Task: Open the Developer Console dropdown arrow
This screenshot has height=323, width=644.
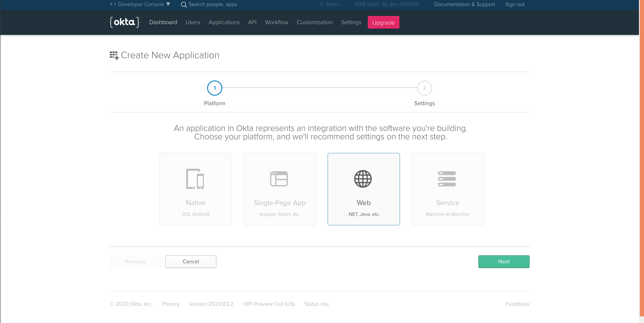Action: coord(168,4)
